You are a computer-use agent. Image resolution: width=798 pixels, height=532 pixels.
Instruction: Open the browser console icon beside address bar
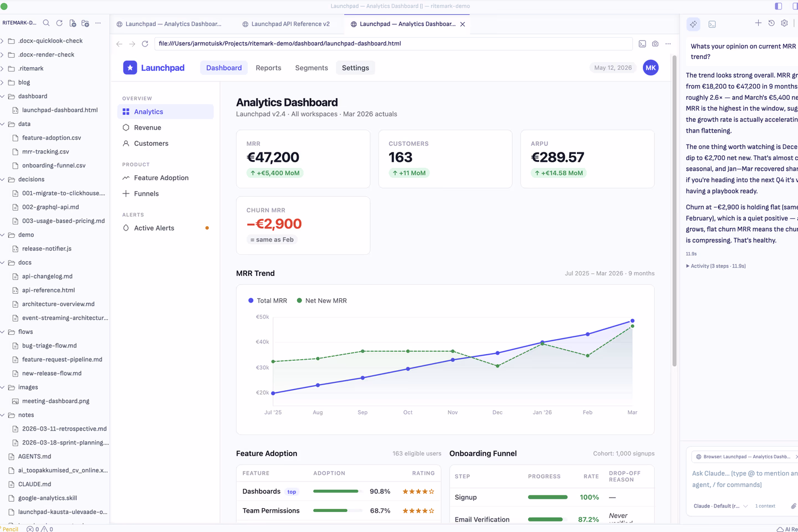[642, 44]
